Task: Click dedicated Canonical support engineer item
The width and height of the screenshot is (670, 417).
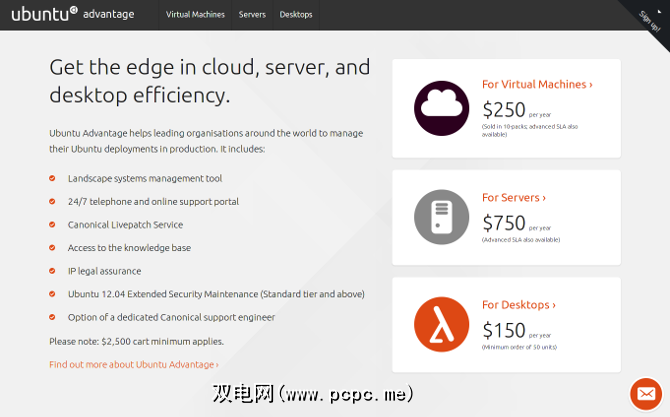Action: [x=171, y=317]
